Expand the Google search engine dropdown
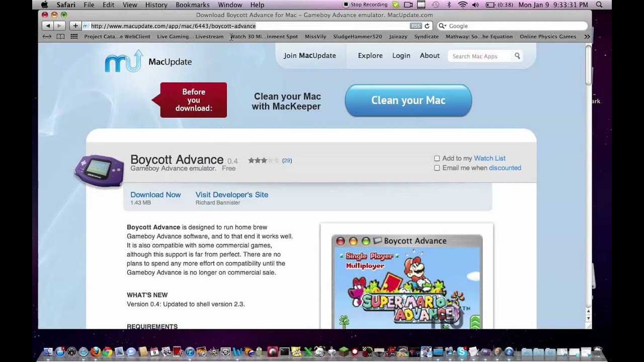 (x=442, y=26)
